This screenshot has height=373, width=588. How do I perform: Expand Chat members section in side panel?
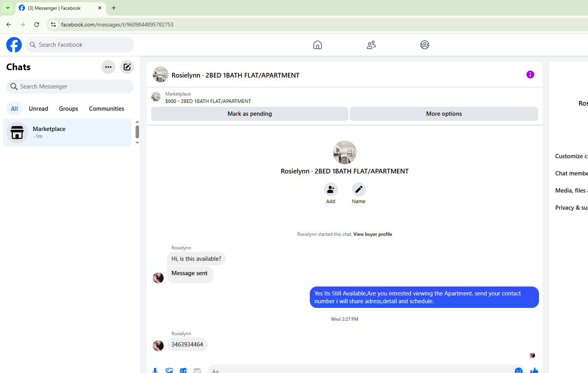[x=571, y=173]
